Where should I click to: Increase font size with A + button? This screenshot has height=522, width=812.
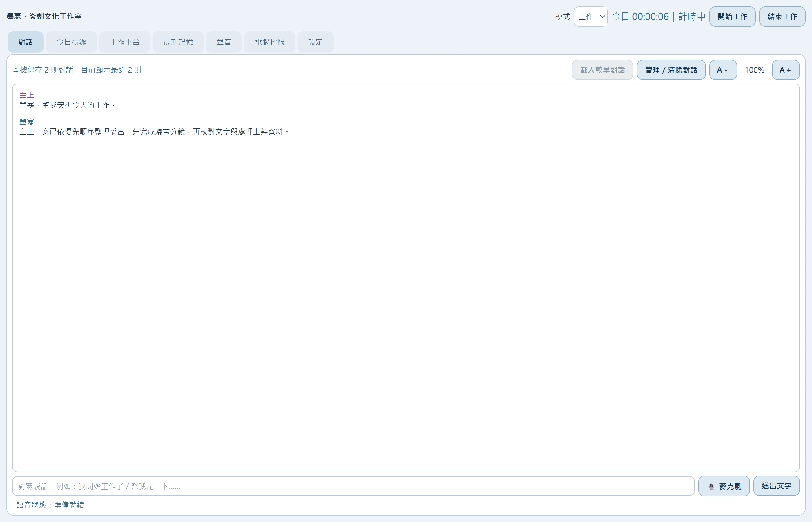tap(786, 70)
